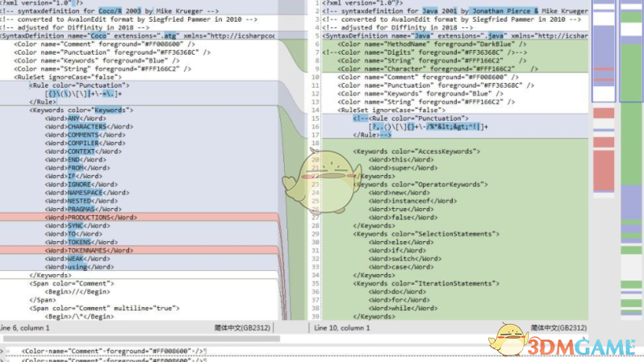
Task: Click the Word CONTEXT entry
Action: tap(83, 151)
